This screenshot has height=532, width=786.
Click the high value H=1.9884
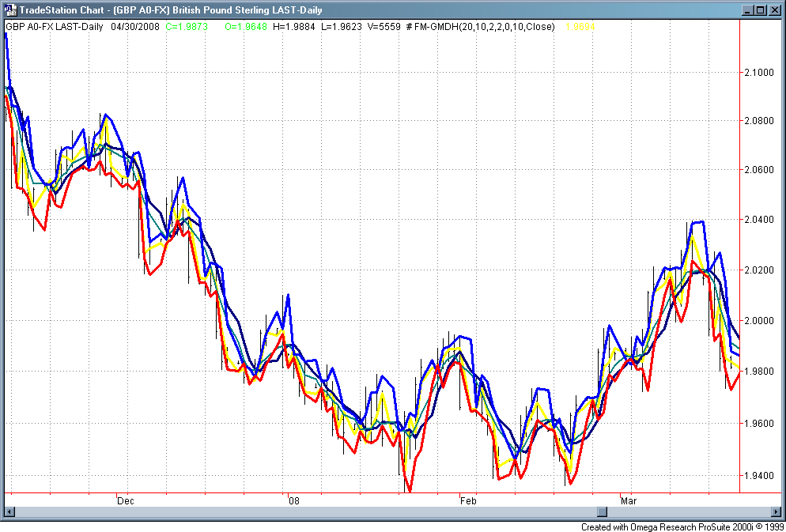point(293,27)
